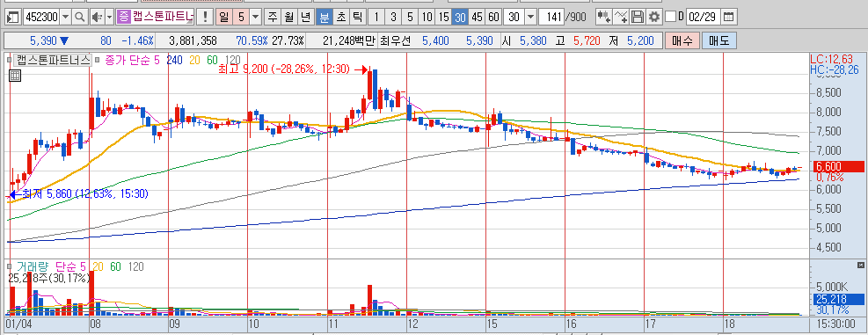Click the 매수 buy button

click(682, 41)
